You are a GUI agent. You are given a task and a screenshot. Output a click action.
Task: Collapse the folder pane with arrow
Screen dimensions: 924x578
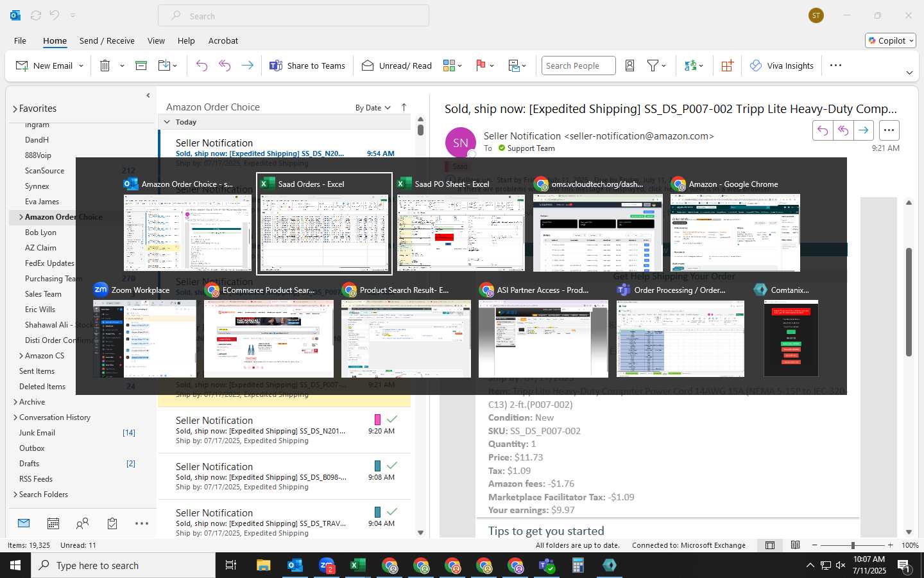pyautogui.click(x=148, y=96)
